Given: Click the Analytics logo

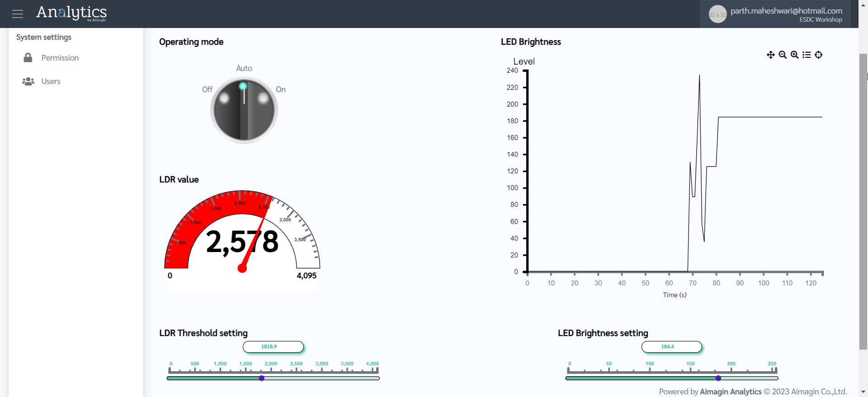Looking at the screenshot, I should point(71,13).
